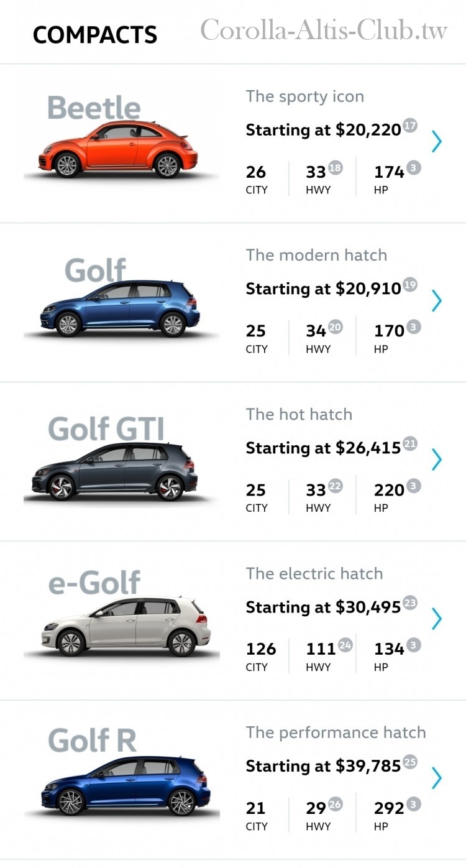Tap footnote 26 next to Golf R HWY
Image resolution: width=466 pixels, height=868 pixels.
tap(336, 804)
